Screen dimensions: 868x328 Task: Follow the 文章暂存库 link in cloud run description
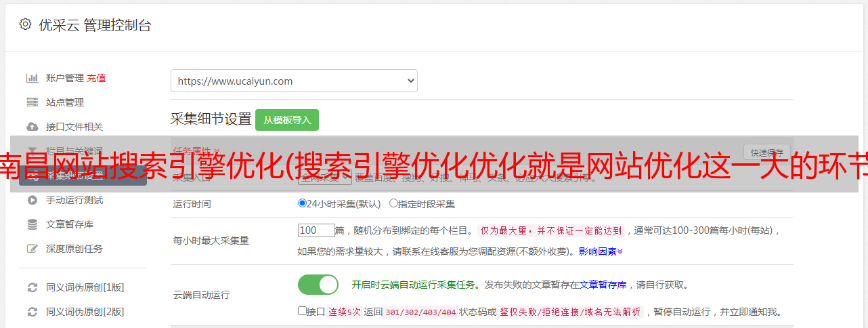[x=603, y=285]
